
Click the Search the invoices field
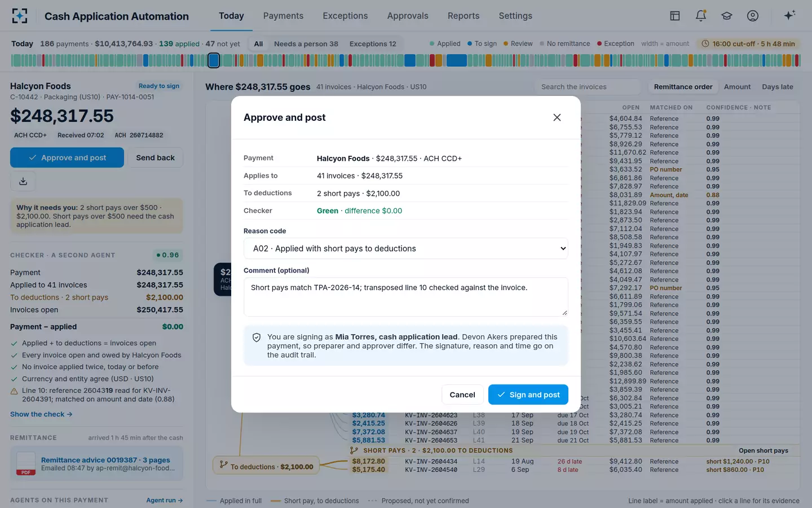tap(588, 87)
